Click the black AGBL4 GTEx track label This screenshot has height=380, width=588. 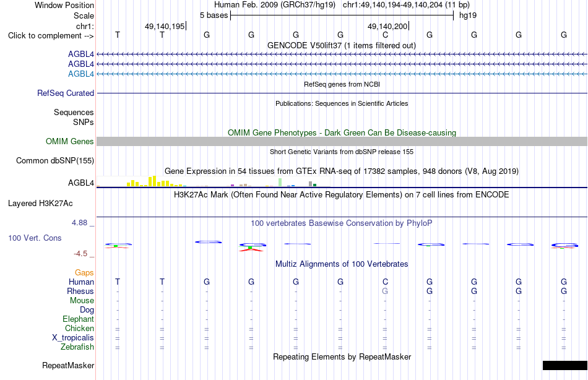[81, 183]
